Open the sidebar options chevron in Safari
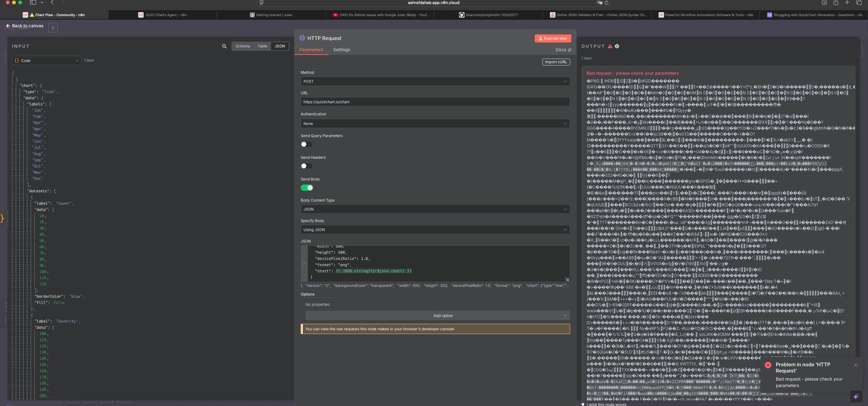Viewport: 868px width, 406px height. click(x=42, y=3)
